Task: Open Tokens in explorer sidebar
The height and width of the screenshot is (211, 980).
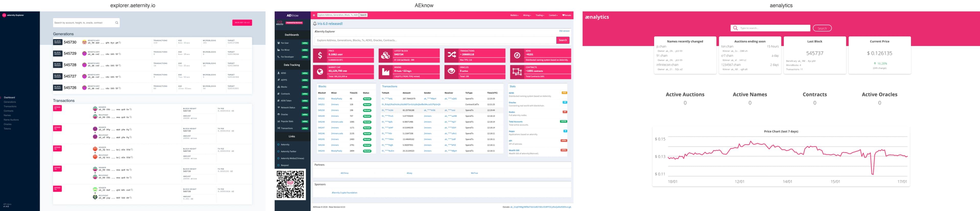Action: point(7,129)
